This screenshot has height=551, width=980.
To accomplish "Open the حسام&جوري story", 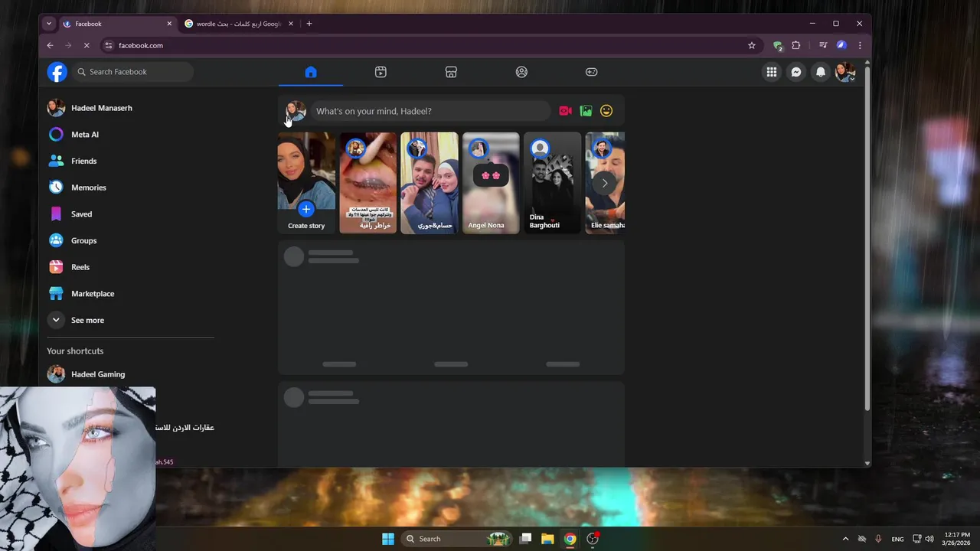I will click(x=430, y=183).
